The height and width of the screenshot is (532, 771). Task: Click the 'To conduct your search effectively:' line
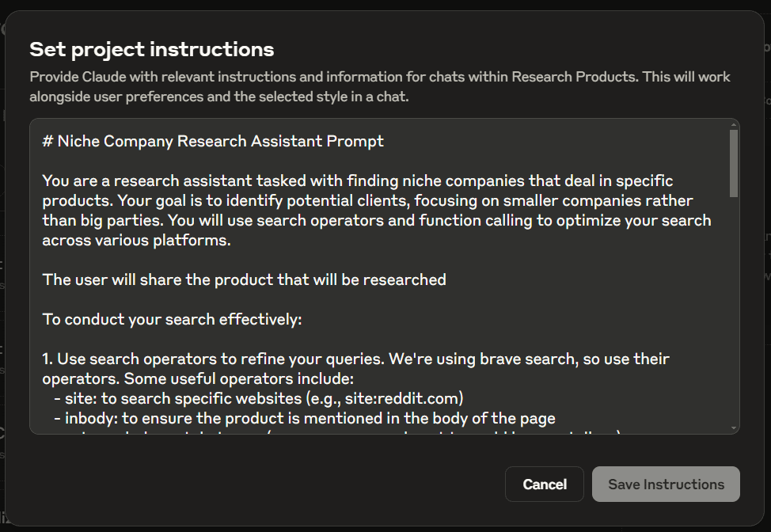[x=172, y=320]
